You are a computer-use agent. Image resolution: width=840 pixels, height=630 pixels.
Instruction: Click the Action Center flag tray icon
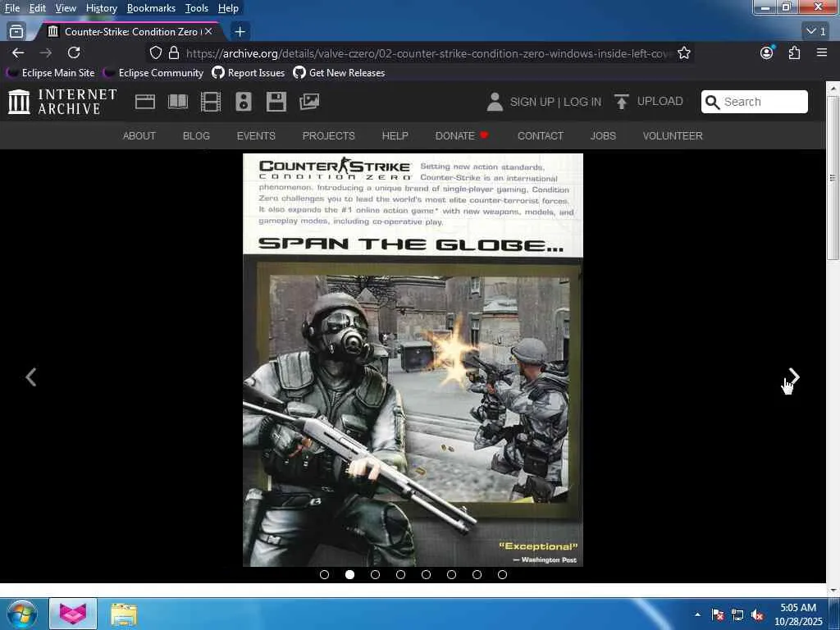[x=717, y=615]
